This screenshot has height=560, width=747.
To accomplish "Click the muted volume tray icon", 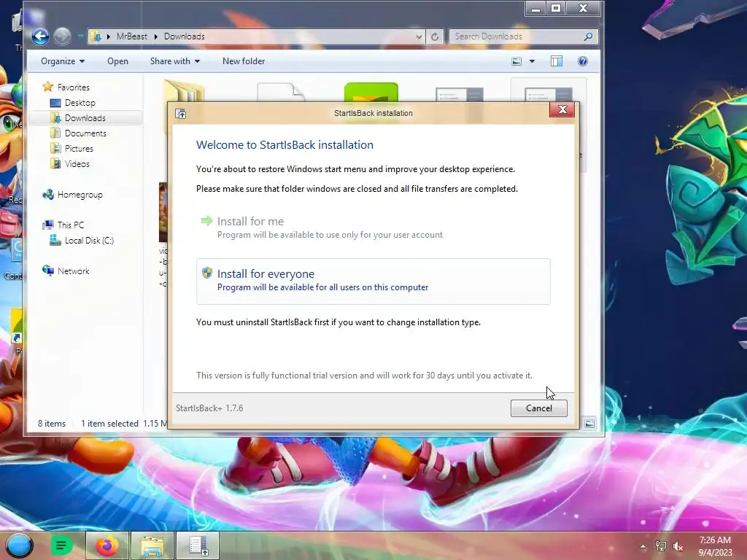I will point(678,547).
